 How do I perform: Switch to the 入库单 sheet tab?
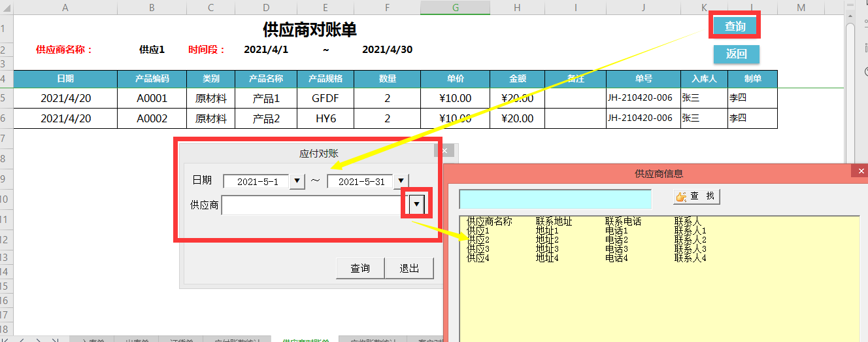[x=92, y=340]
